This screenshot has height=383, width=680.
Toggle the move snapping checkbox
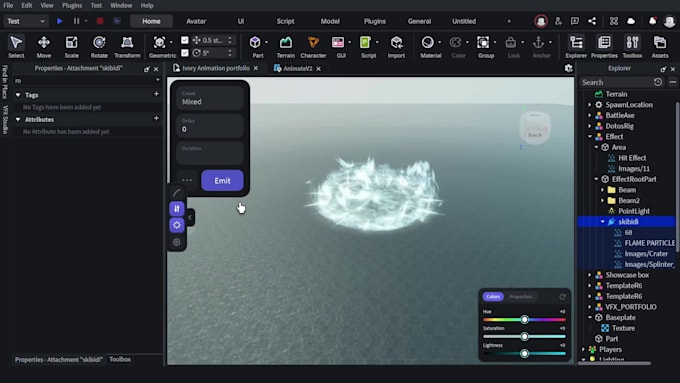[185, 40]
